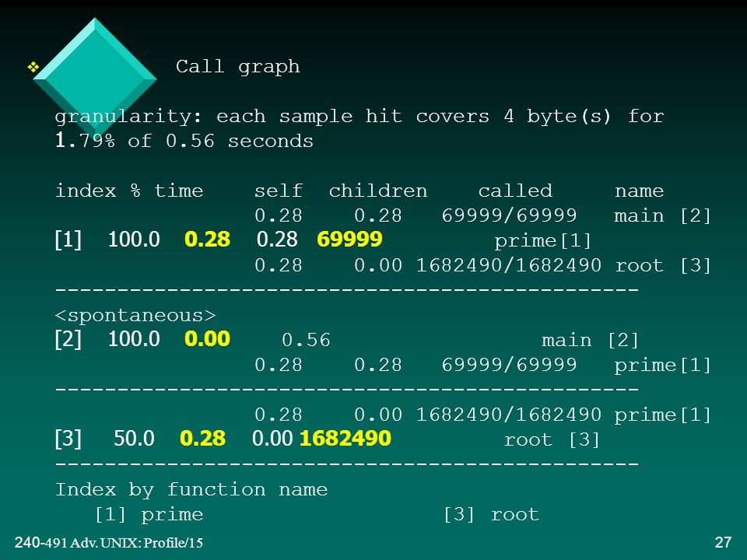This screenshot has width=747, height=560.
Task: Click the '[3] root' index entry at bottom
Action: coord(491,514)
